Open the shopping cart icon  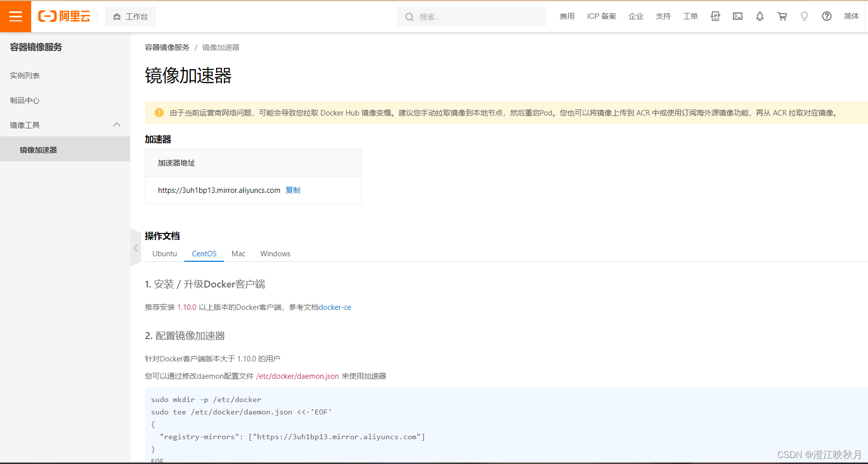click(782, 16)
